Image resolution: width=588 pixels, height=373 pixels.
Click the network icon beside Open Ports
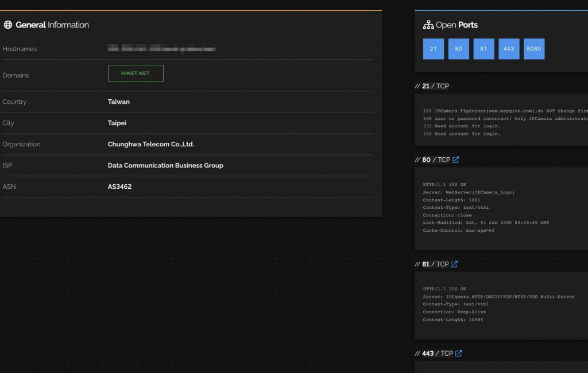click(428, 25)
